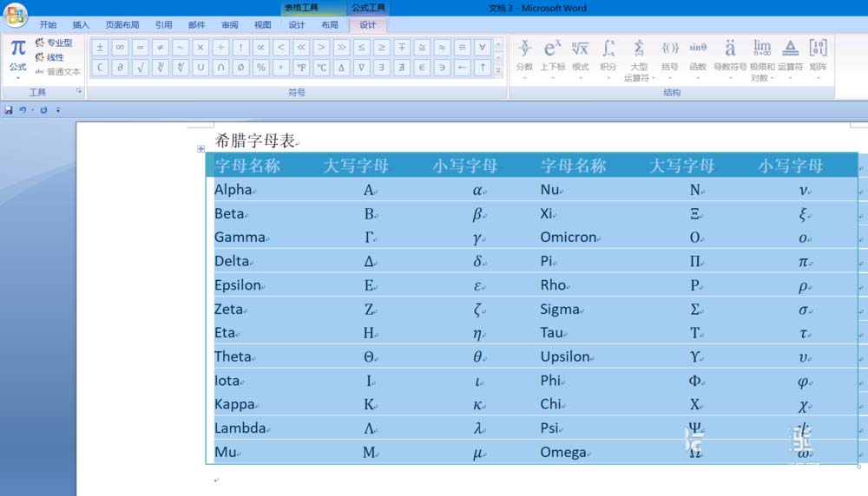Insert the up arrow symbol
The width and height of the screenshot is (868, 496).
click(x=482, y=68)
